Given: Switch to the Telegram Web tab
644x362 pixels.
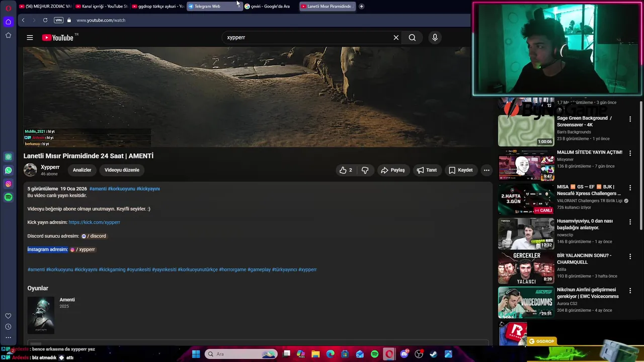Looking at the screenshot, I should pyautogui.click(x=214, y=7).
